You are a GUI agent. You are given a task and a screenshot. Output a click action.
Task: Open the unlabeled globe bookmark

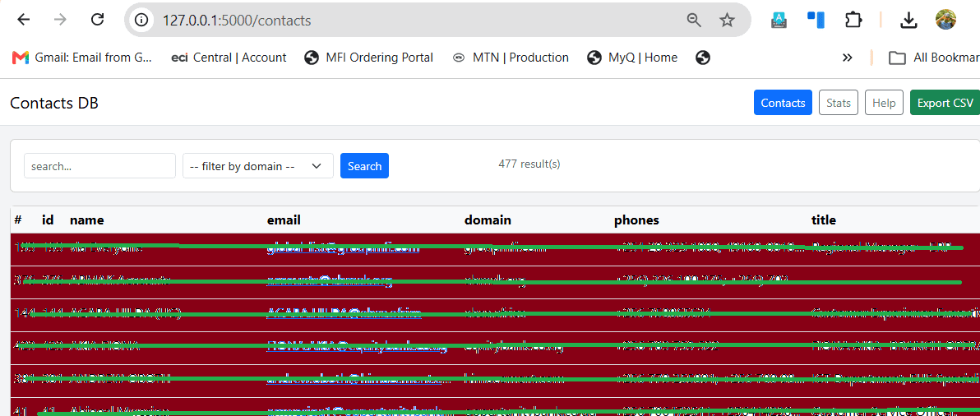(703, 58)
